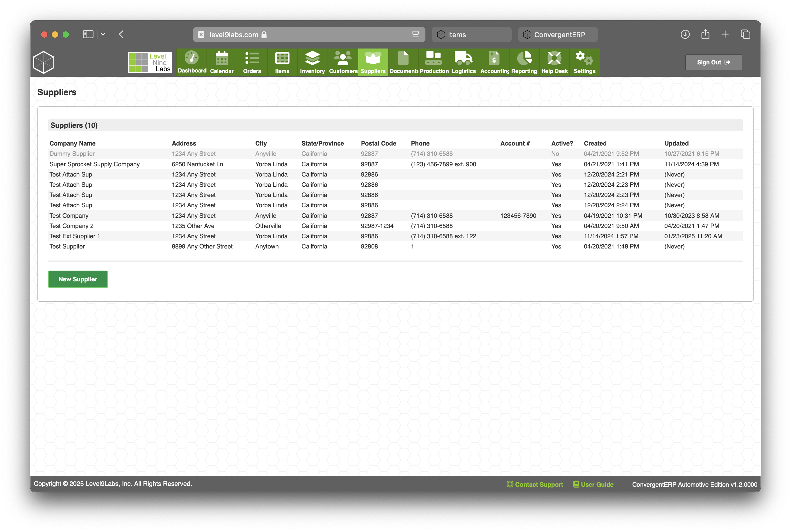Viewport: 791px width, 532px height.
Task: Click the Account # column header
Action: (515, 144)
